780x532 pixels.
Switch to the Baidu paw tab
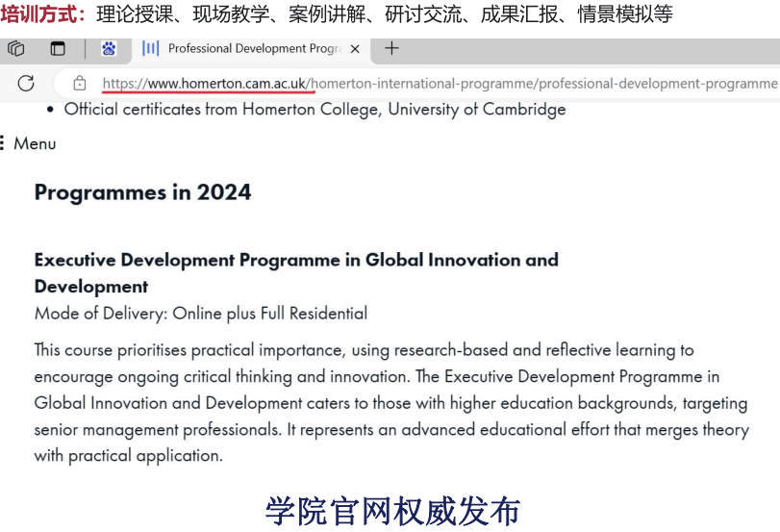pos(109,49)
